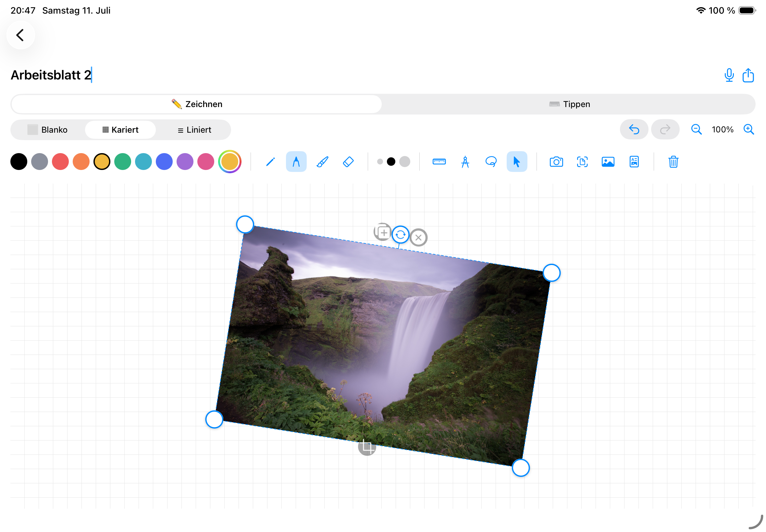The image size is (766, 532).
Task: Select the eraser tool
Action: [x=348, y=162]
